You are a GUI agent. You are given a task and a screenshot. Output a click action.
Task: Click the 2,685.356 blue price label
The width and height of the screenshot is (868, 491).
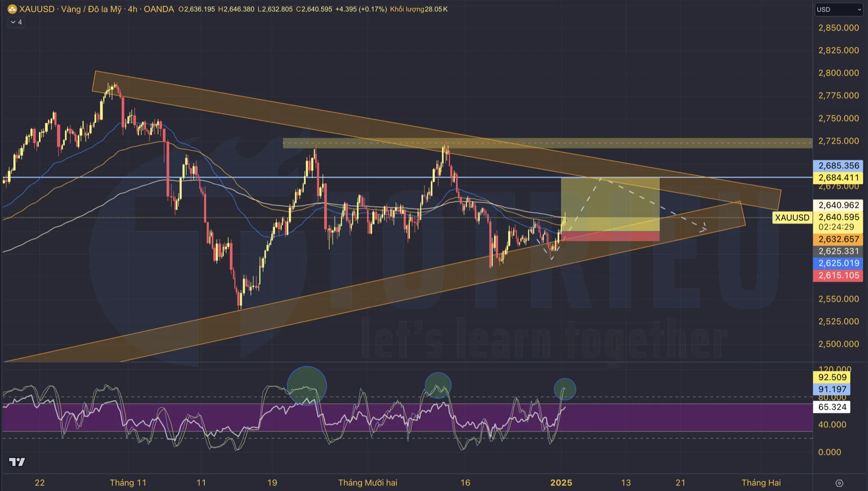[838, 166]
